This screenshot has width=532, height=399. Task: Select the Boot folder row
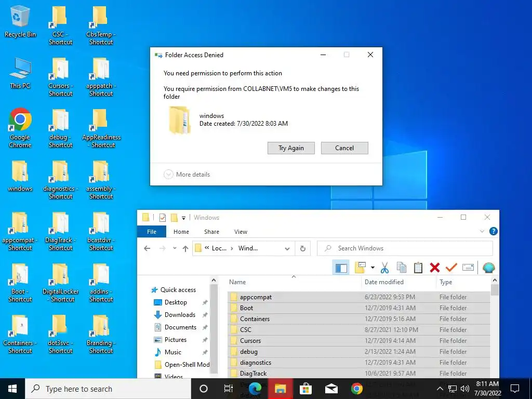[359, 308]
